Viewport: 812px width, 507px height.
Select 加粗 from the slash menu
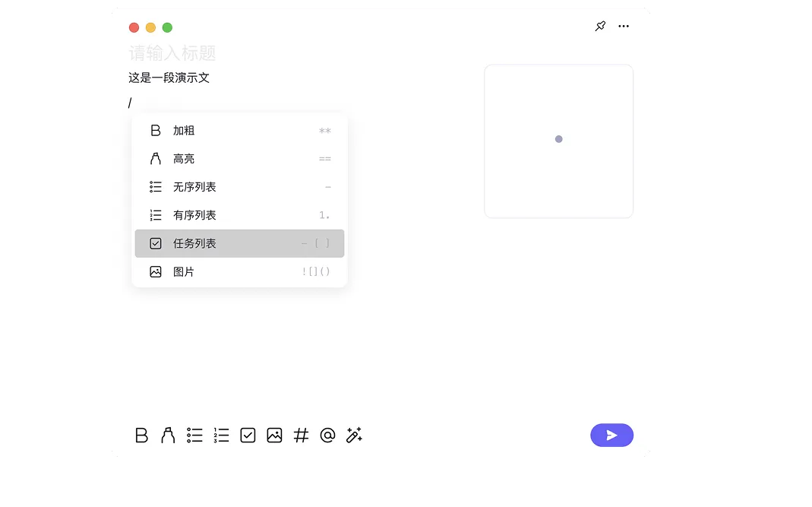coord(240,131)
